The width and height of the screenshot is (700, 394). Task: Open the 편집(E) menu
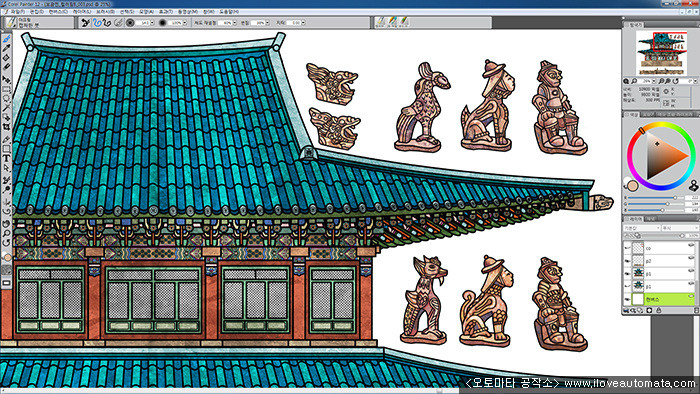pos(37,12)
